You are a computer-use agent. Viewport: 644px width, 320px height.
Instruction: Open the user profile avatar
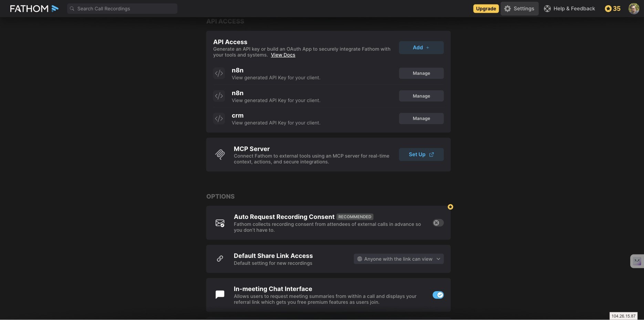[634, 9]
